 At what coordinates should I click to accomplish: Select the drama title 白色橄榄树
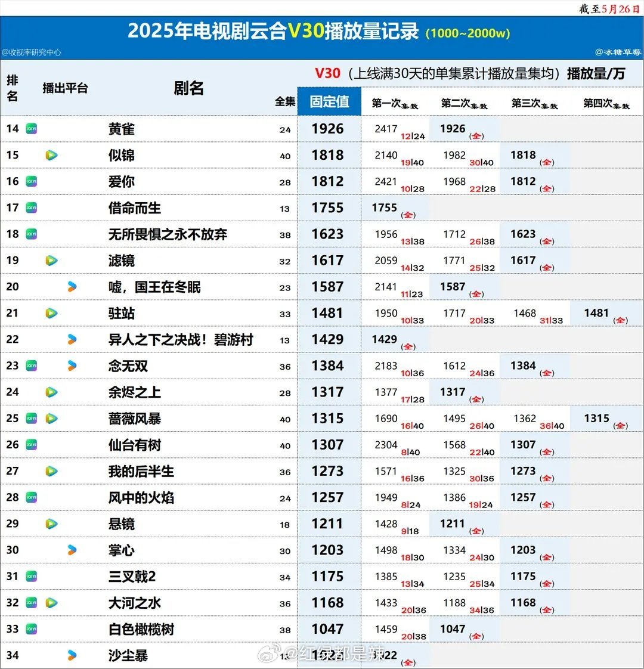pyautogui.click(x=141, y=629)
